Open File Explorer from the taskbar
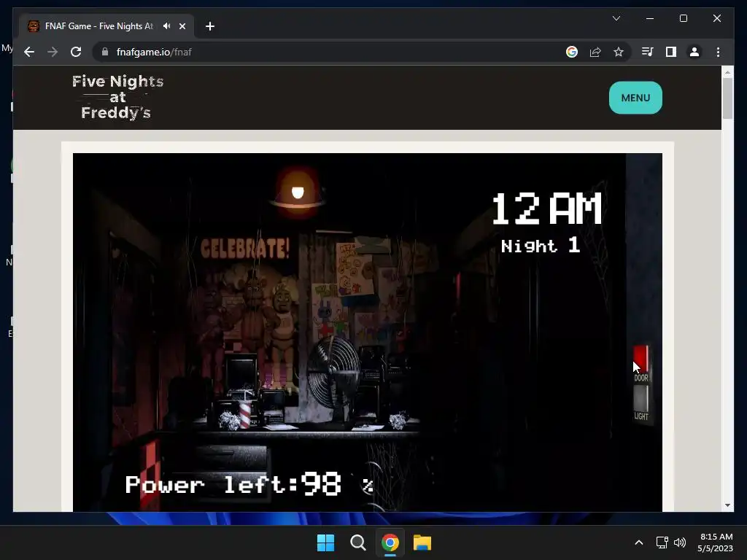The width and height of the screenshot is (747, 560). click(422, 542)
